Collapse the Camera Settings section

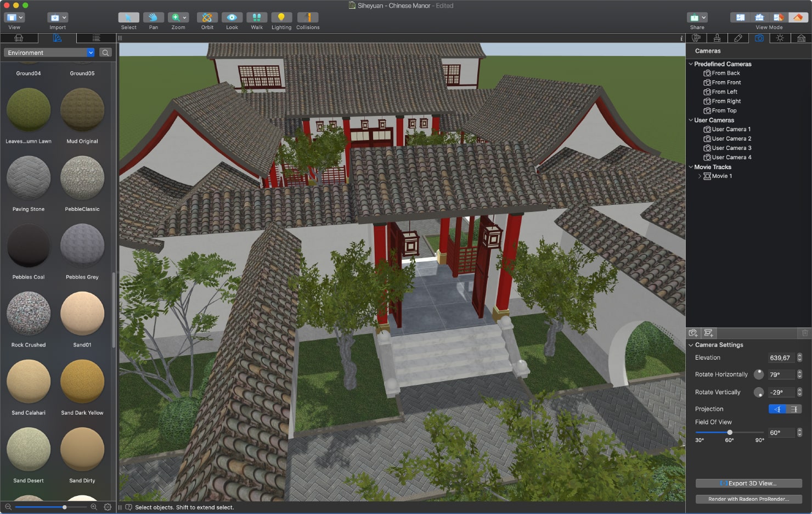pos(691,345)
